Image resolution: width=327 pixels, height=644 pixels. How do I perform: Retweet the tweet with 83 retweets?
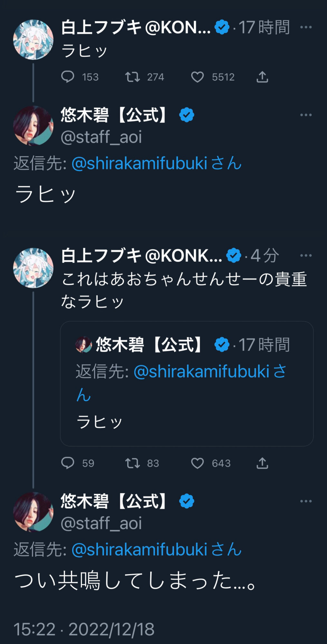[x=132, y=463]
